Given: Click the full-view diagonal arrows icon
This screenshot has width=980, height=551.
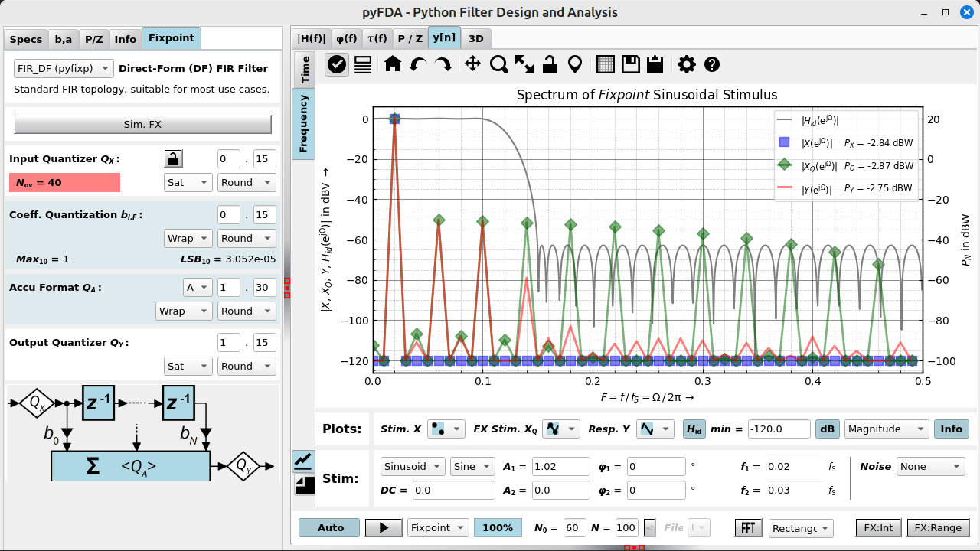Looking at the screenshot, I should (524, 64).
